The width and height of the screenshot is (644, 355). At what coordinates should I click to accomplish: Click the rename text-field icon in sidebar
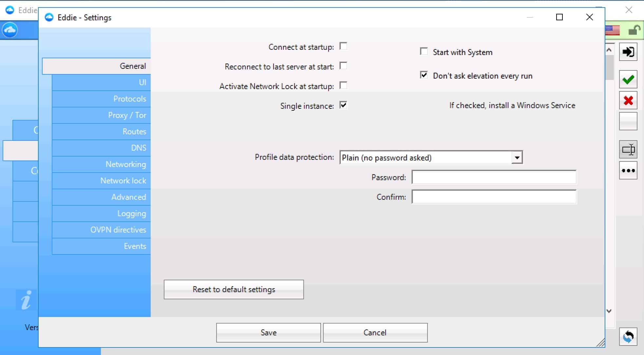pos(628,150)
